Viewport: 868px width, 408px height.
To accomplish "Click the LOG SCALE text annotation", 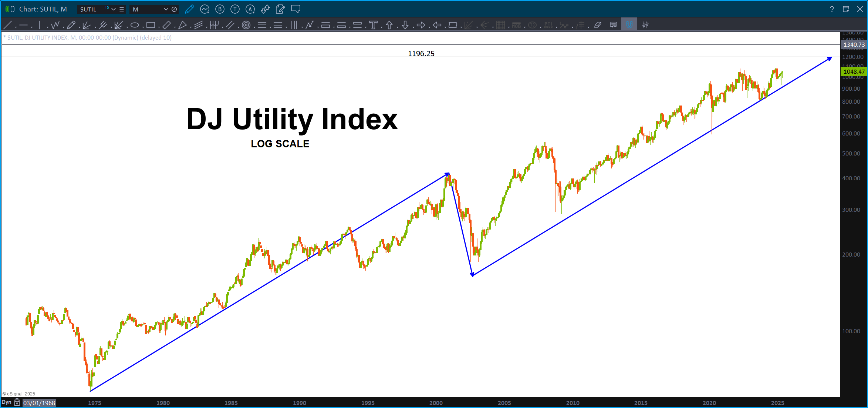I will point(280,144).
